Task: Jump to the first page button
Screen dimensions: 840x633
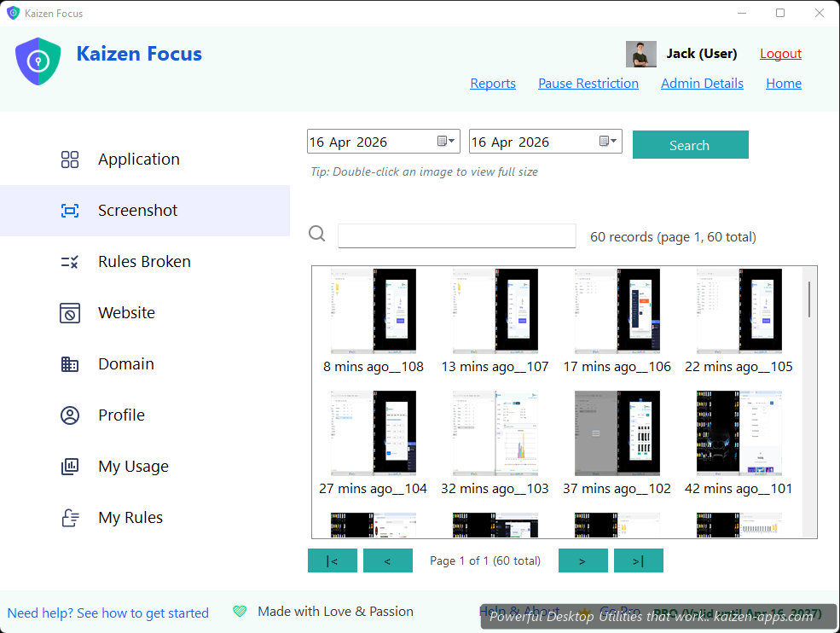Action: [332, 560]
